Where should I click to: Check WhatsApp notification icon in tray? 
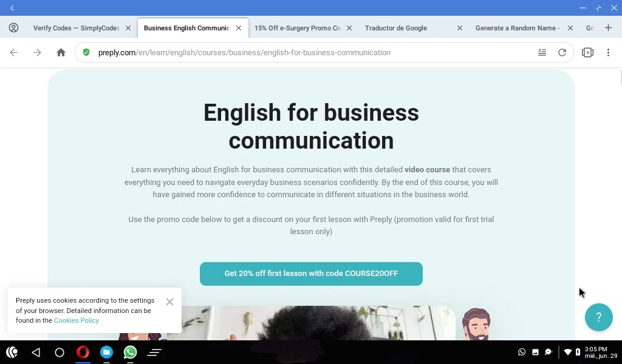(522, 352)
